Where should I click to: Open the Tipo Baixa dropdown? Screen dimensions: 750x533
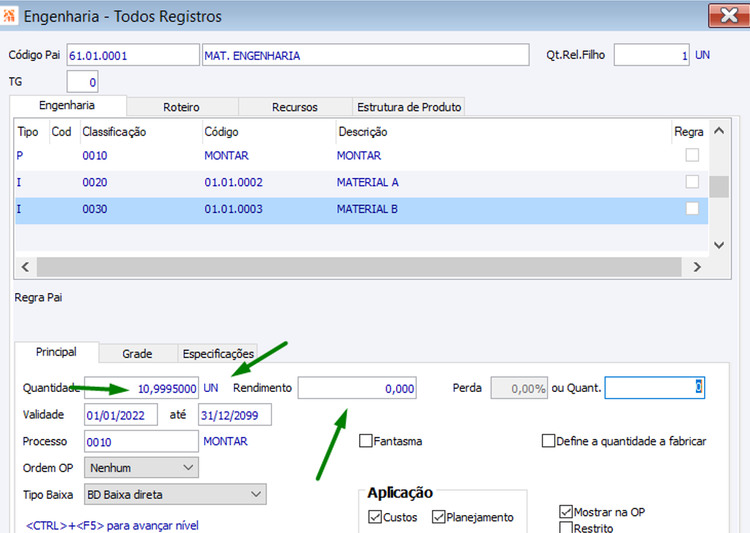tap(175, 494)
